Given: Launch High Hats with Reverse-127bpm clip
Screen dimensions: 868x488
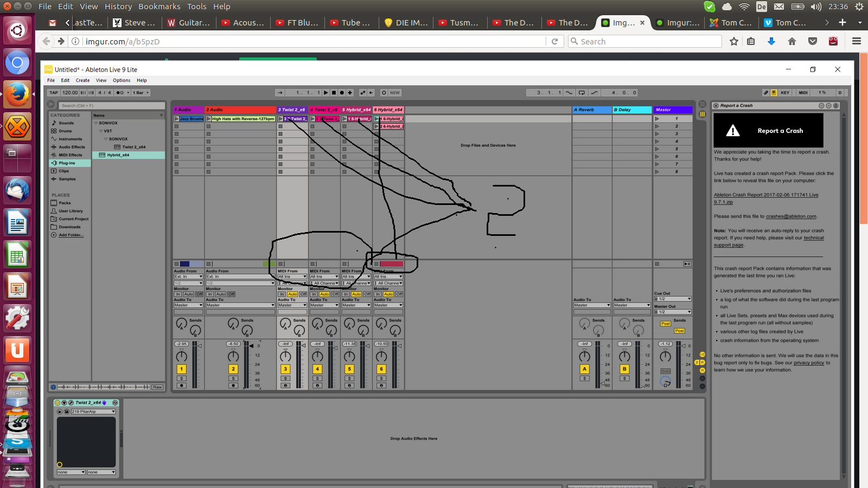Looking at the screenshot, I should tap(208, 119).
